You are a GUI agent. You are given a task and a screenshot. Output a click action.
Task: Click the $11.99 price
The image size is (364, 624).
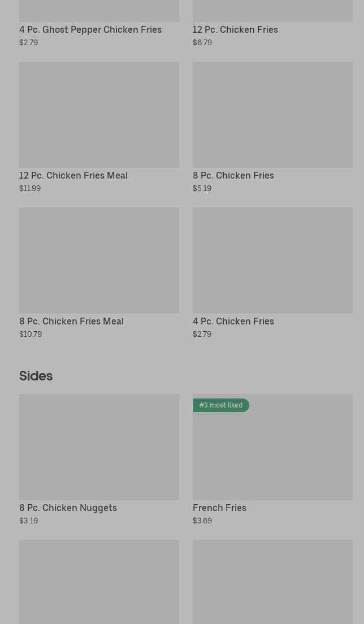pyautogui.click(x=30, y=188)
